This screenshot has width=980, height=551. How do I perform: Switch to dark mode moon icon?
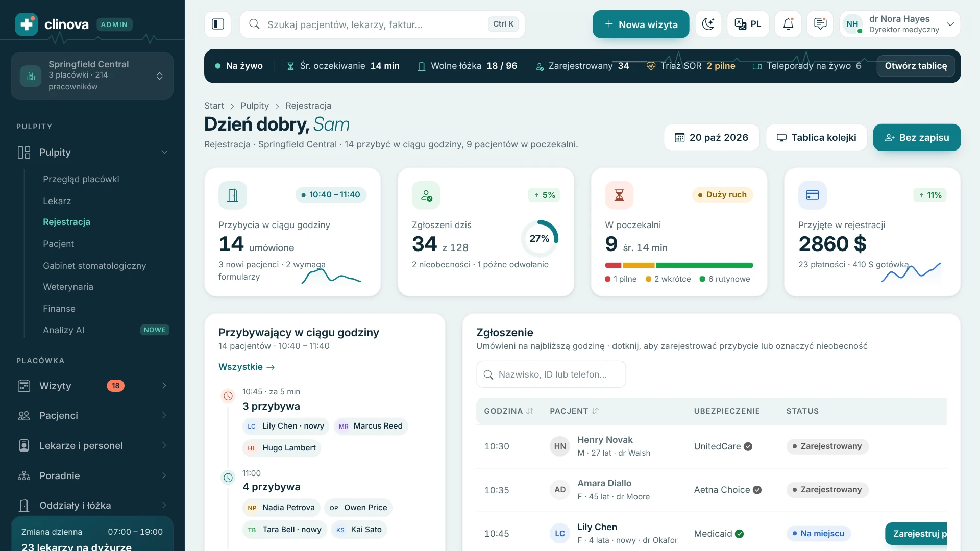point(708,24)
